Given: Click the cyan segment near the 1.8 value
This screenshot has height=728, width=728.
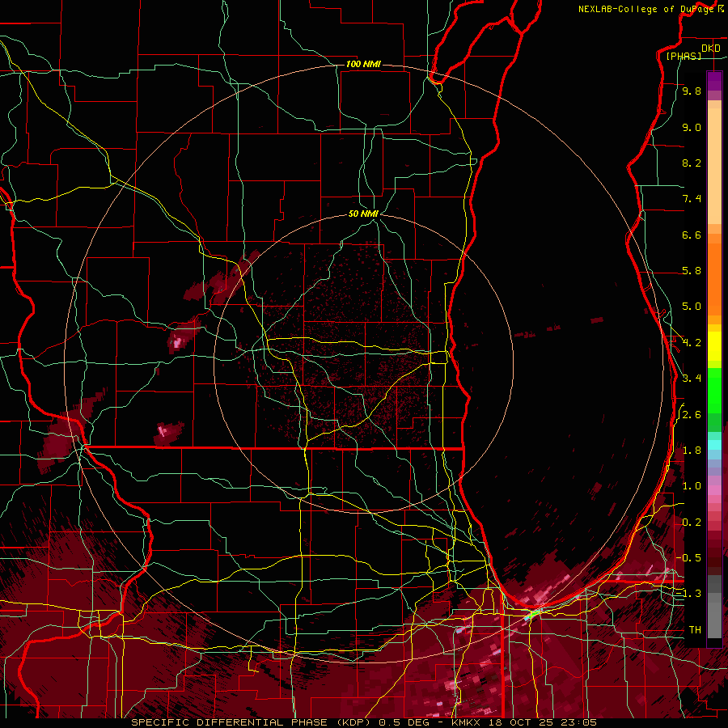Looking at the screenshot, I should pyautogui.click(x=714, y=445).
